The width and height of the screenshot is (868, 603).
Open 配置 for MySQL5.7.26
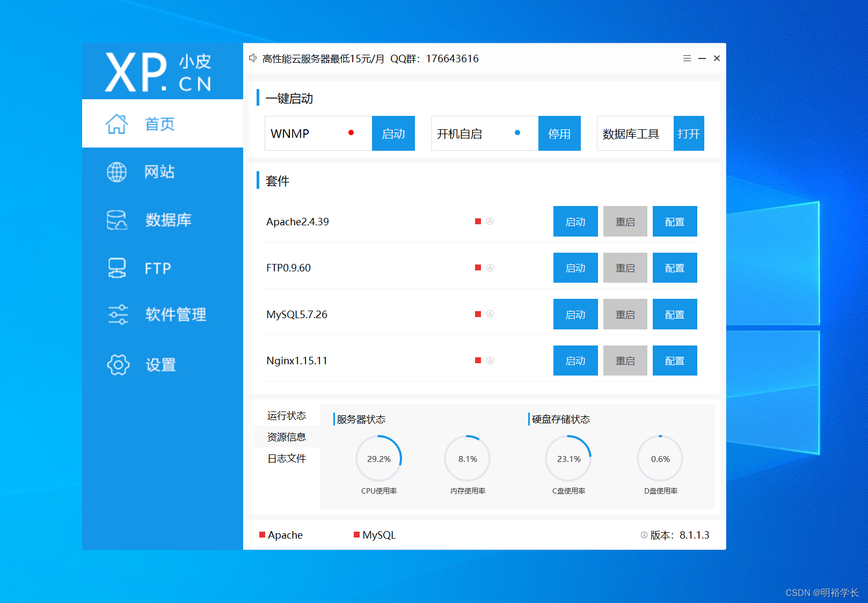[x=675, y=314]
